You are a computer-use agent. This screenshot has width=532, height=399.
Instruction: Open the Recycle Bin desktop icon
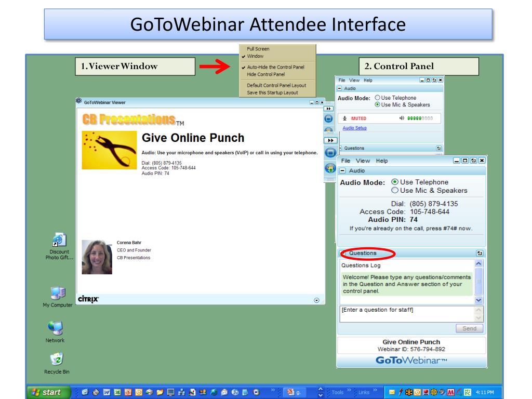(57, 363)
